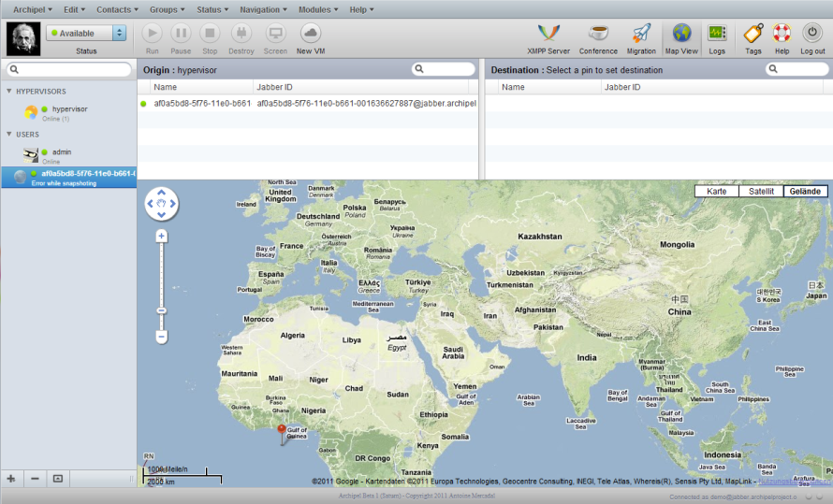The height and width of the screenshot is (504, 833).
Task: Open the Screen monitor icon
Action: point(275,34)
